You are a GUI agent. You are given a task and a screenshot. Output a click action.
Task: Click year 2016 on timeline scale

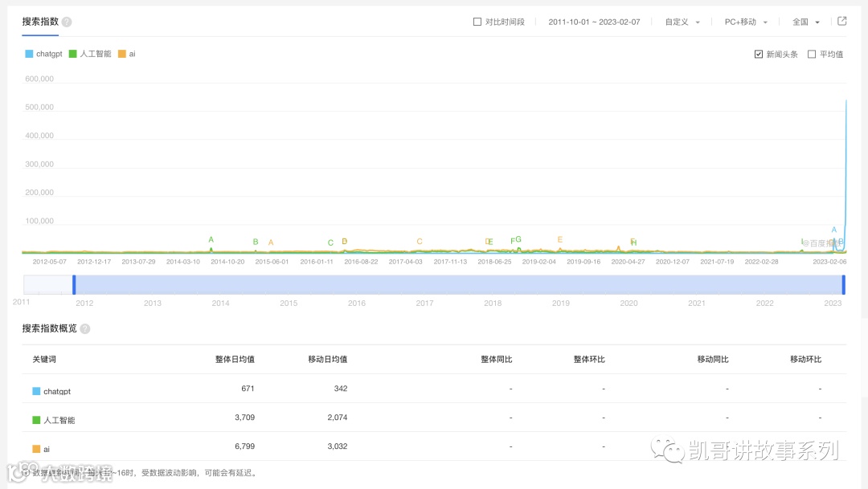tap(357, 304)
